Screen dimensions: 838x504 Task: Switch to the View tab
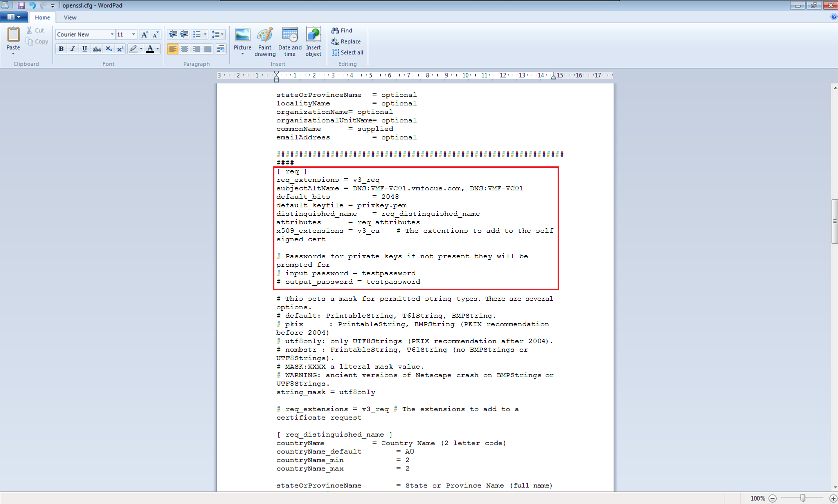click(x=70, y=17)
